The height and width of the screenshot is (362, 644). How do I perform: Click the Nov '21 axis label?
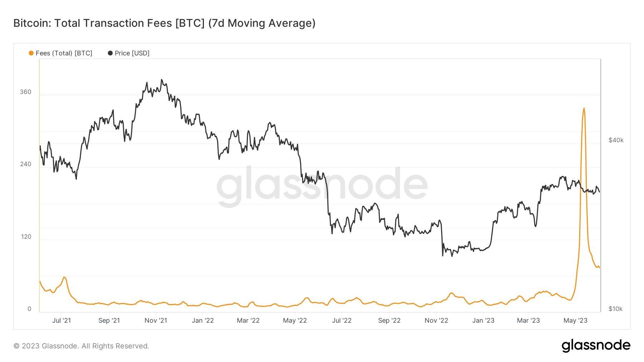156,321
